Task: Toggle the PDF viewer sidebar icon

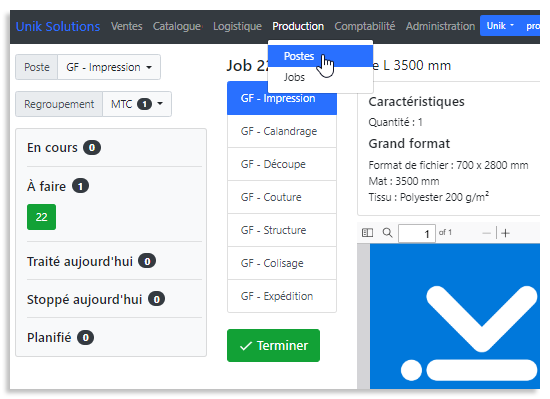Action: point(367,232)
